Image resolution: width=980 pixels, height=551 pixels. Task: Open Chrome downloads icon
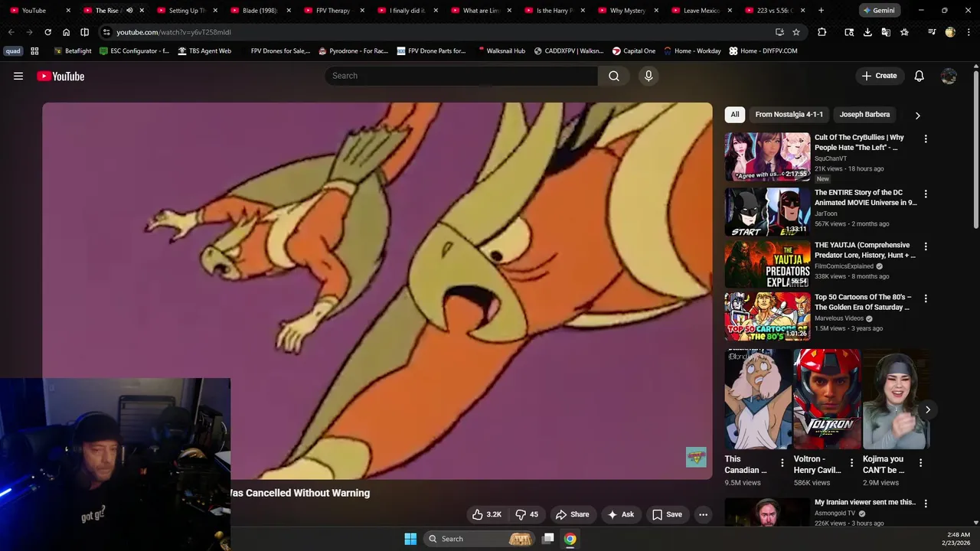[x=867, y=32]
